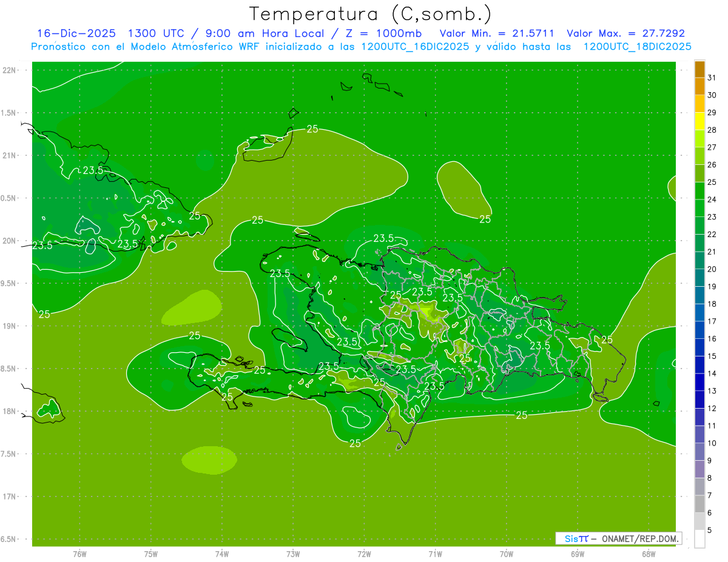Click the '7.5N' latitude axis label

pyautogui.click(x=8, y=453)
